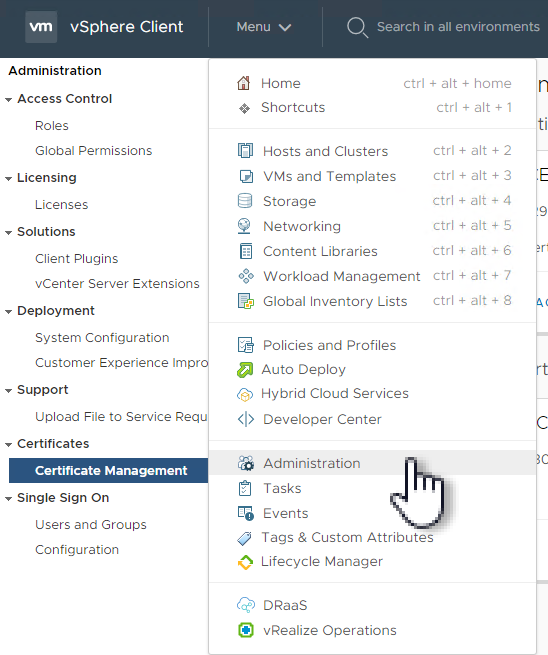Click the Developer Center code icon

point(246,419)
